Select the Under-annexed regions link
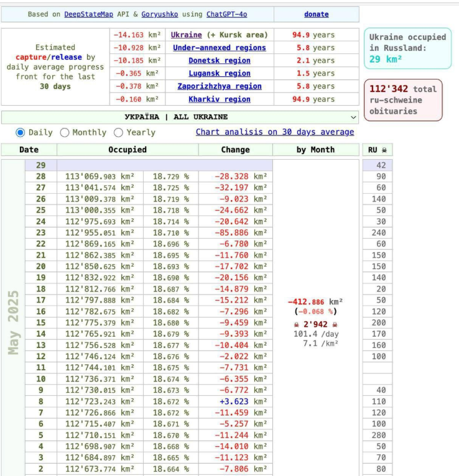Viewport: 459px width, 476px height. [x=219, y=48]
